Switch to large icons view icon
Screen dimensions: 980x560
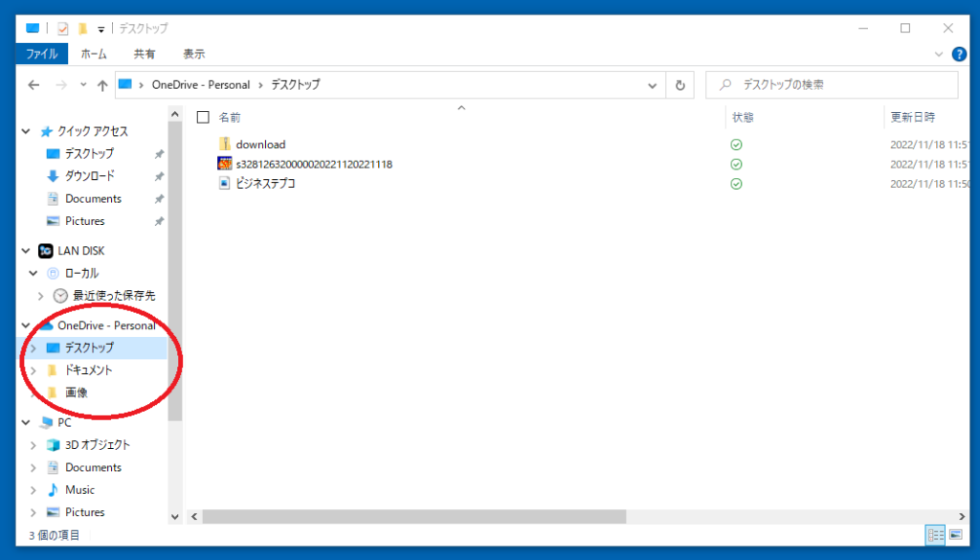click(x=956, y=535)
